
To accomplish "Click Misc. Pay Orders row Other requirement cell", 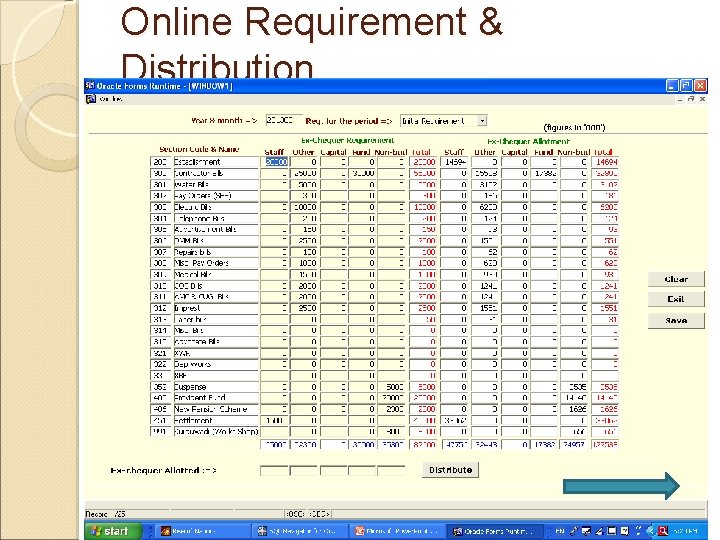I will 304,263.
